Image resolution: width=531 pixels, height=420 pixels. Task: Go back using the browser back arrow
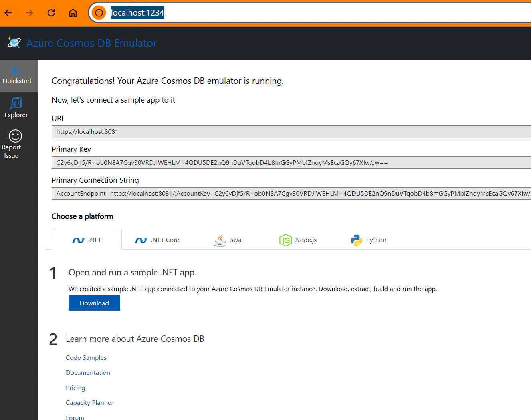click(x=8, y=13)
